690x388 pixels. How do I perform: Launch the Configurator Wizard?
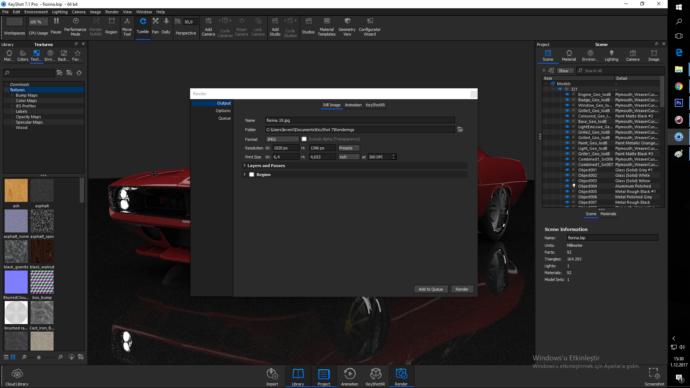370,26
